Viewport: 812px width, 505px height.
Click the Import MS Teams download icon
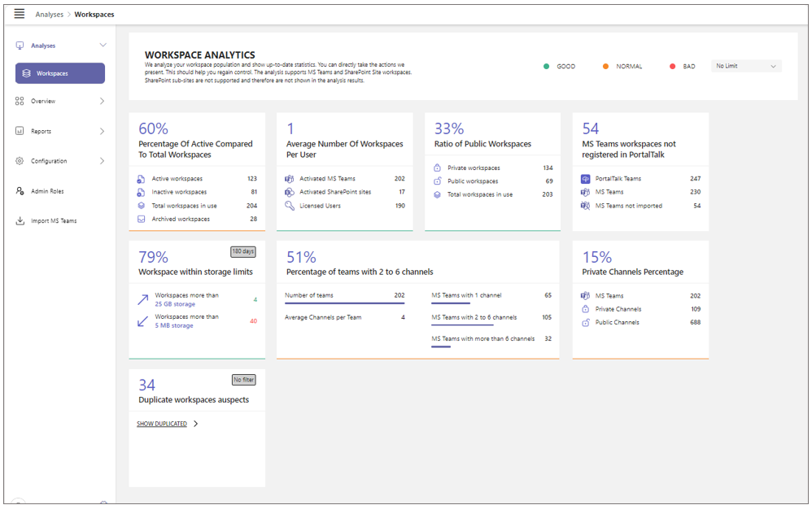pyautogui.click(x=20, y=221)
